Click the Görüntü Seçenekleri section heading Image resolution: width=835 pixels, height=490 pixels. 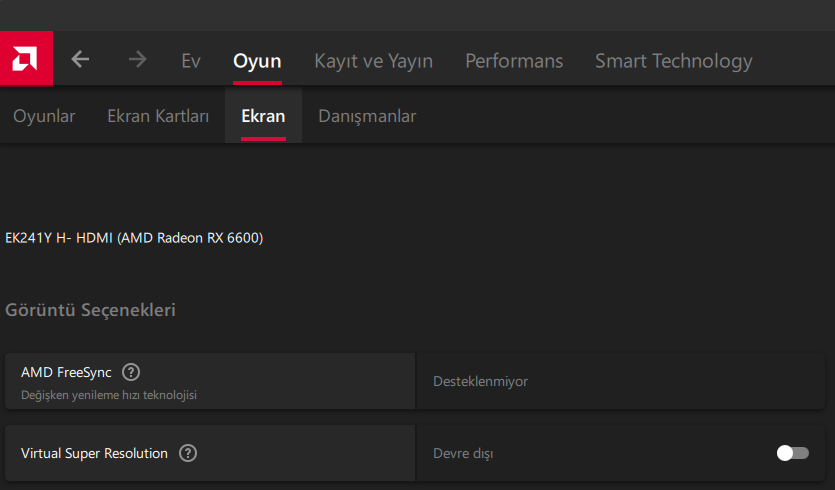91,310
